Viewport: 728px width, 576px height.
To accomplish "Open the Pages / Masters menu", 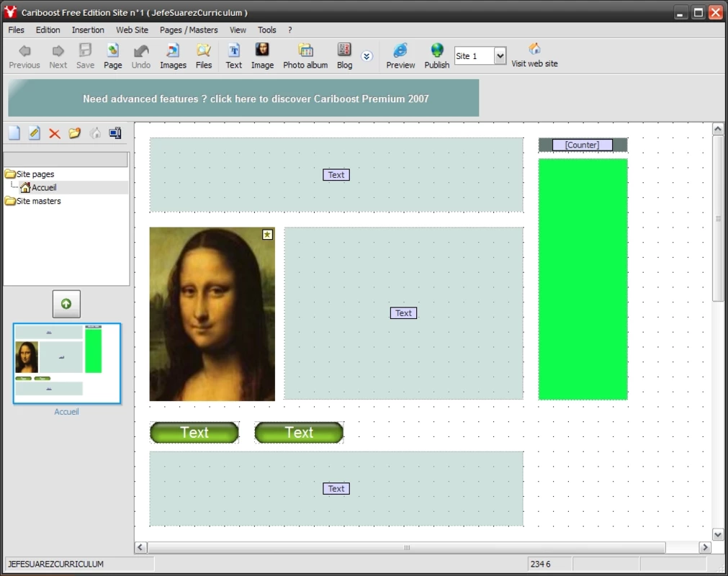I will 189,30.
